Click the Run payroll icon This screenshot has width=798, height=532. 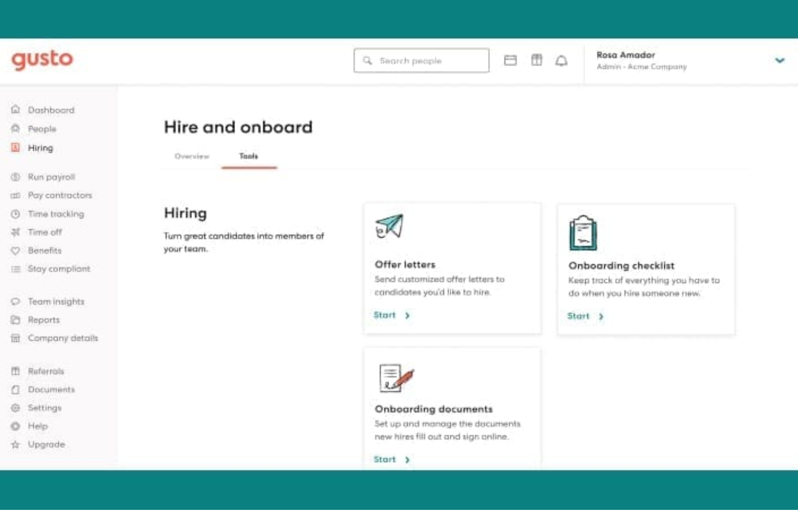[x=16, y=177]
